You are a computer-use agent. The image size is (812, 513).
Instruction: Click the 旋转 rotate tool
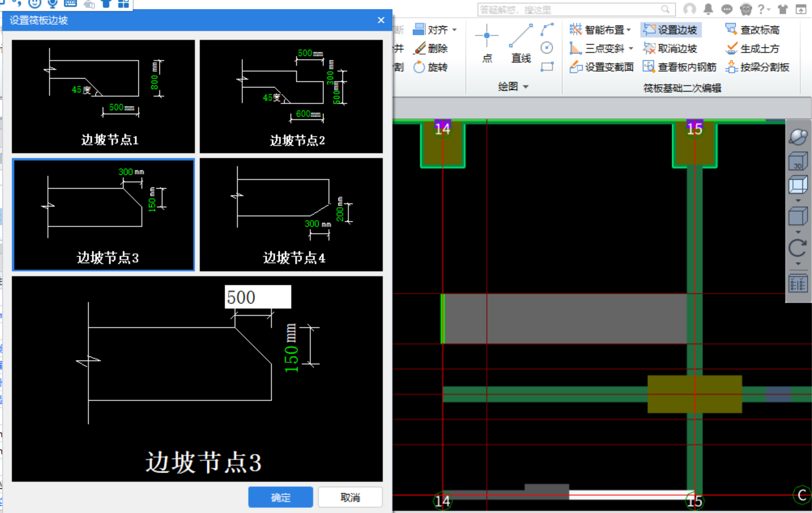pos(430,67)
